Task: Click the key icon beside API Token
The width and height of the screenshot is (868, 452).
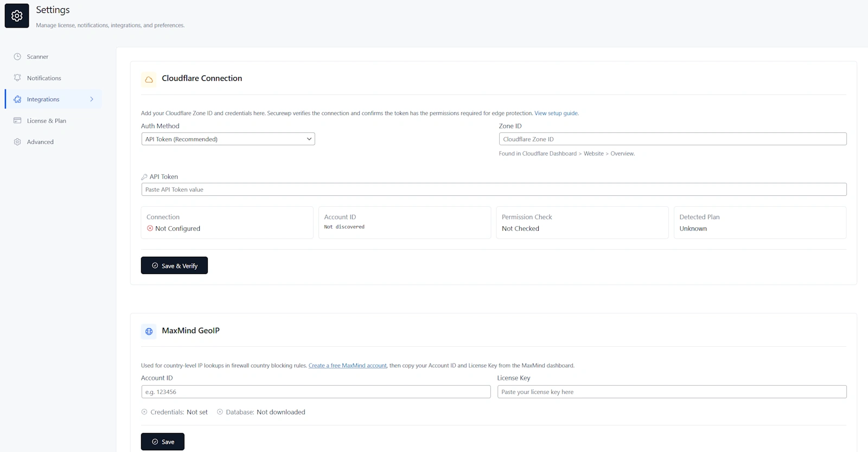Action: [x=144, y=177]
